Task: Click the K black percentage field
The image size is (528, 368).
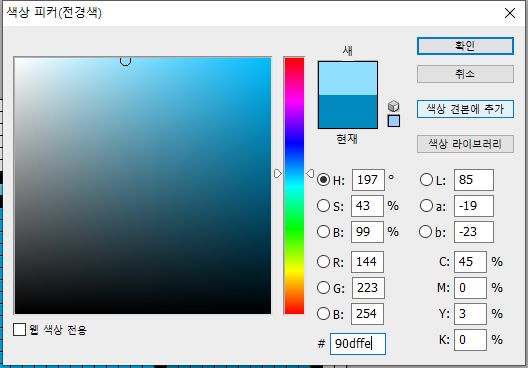Action: 470,340
